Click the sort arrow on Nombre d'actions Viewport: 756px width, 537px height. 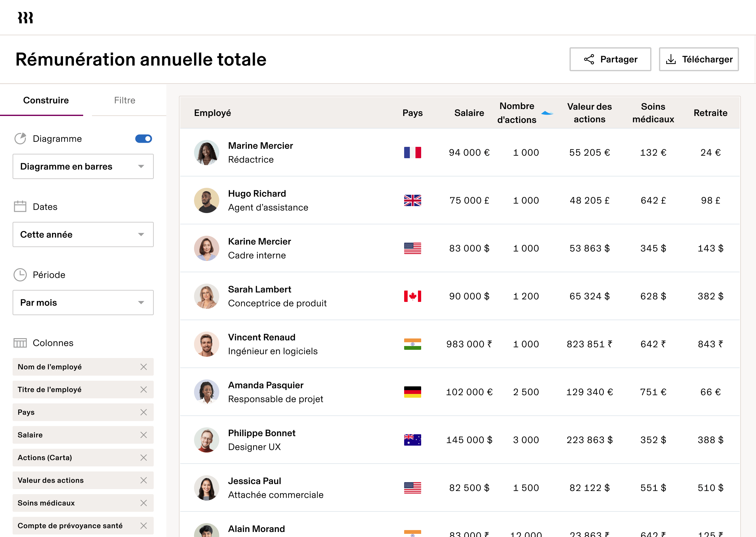pyautogui.click(x=547, y=113)
